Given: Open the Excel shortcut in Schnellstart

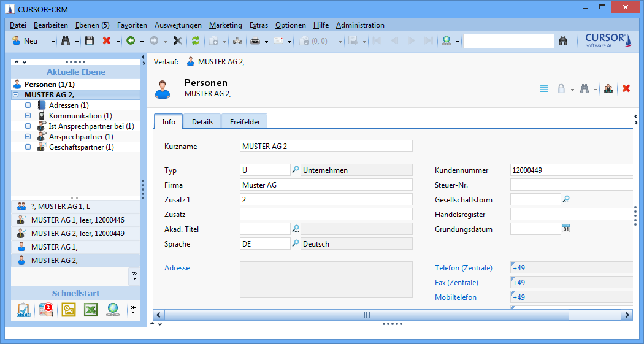Looking at the screenshot, I should (91, 310).
